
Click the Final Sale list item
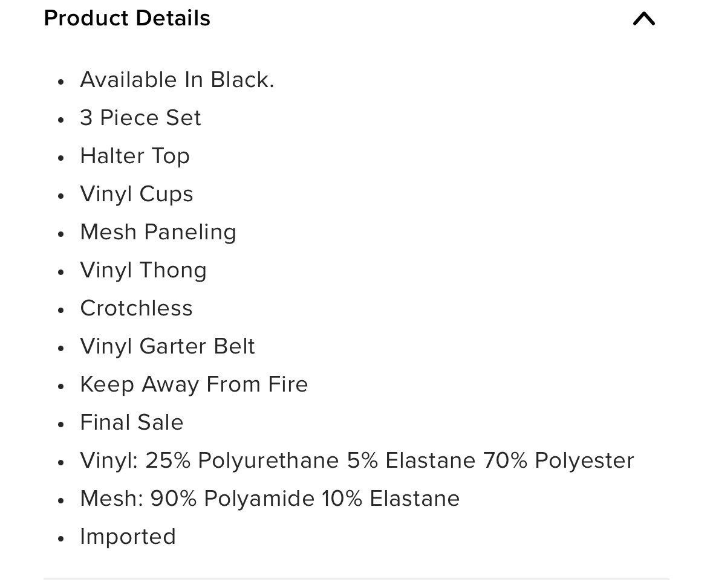tap(132, 422)
